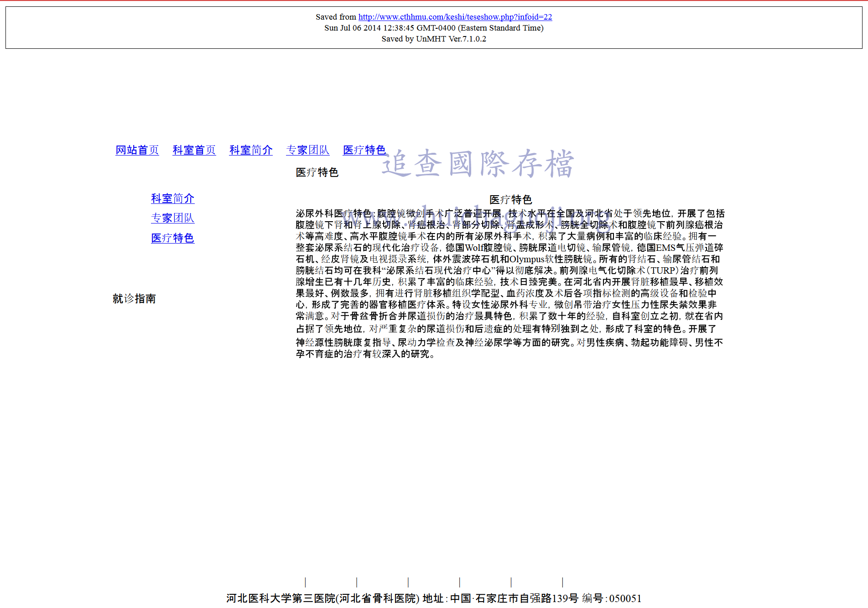Image resolution: width=868 pixels, height=608 pixels.
Task: Open 专家团队 link in left sidebar
Action: [173, 218]
